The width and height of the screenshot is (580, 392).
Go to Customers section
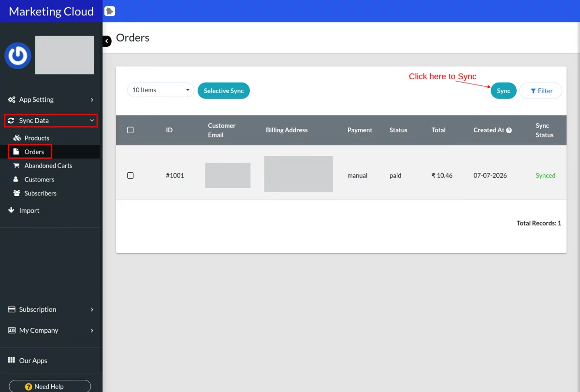pos(39,179)
